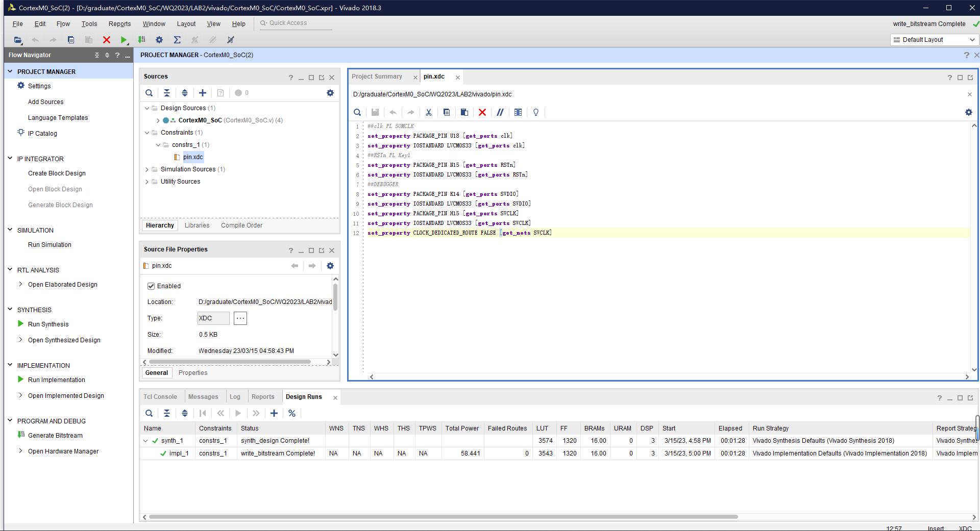
Task: Uncheck the Enabled checkbox for pin.xdc
Action: [151, 286]
